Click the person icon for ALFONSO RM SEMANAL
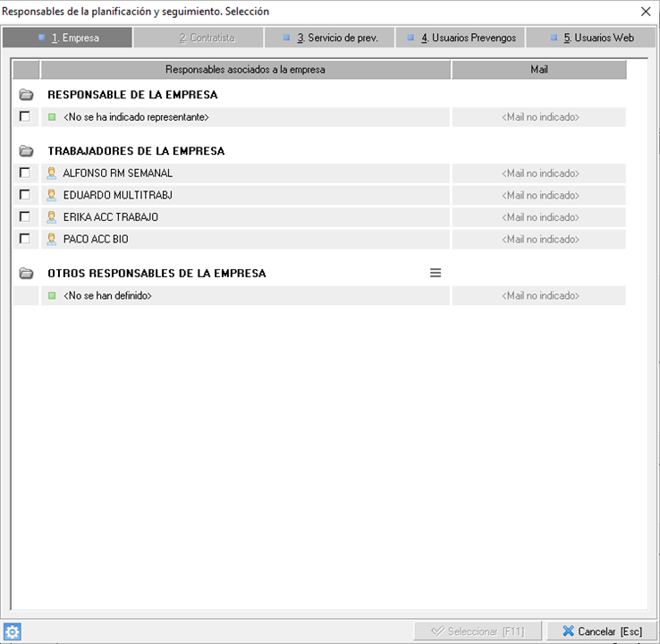Viewport: 660px width, 644px height. (51, 173)
